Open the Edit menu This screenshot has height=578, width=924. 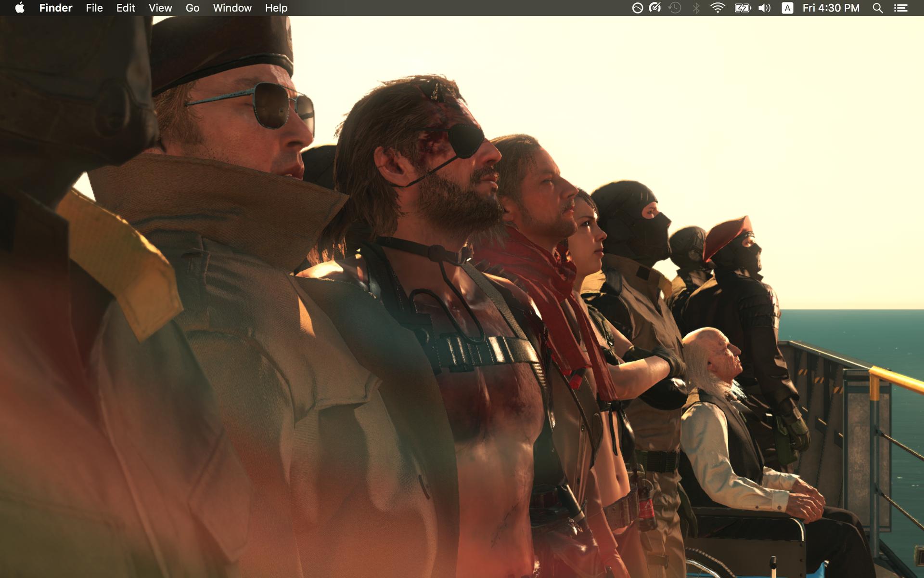click(x=126, y=8)
